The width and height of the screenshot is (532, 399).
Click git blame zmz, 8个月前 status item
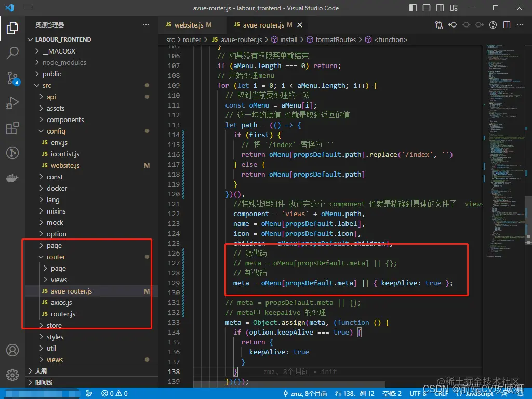coord(305,394)
